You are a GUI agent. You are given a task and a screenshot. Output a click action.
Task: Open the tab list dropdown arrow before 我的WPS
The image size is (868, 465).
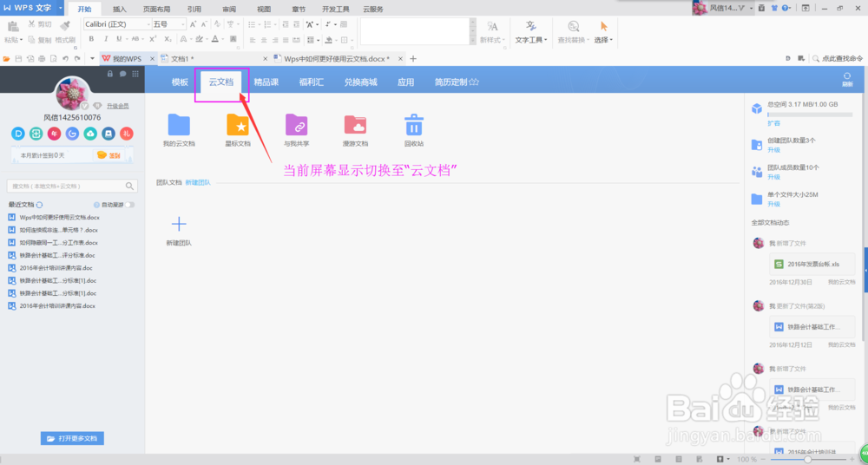click(x=93, y=59)
